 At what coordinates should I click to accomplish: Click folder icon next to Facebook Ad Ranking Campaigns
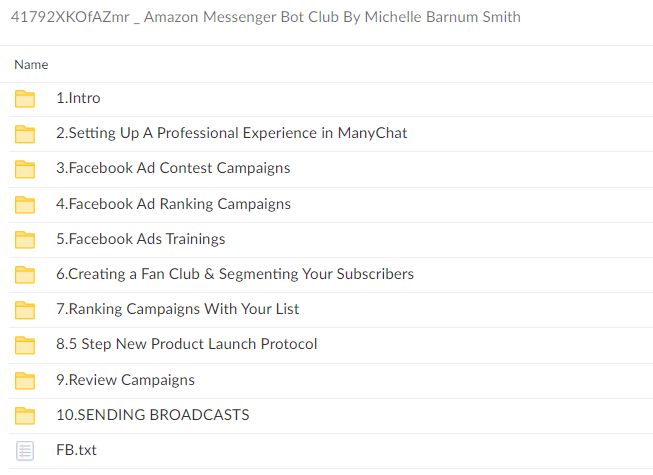(x=26, y=204)
